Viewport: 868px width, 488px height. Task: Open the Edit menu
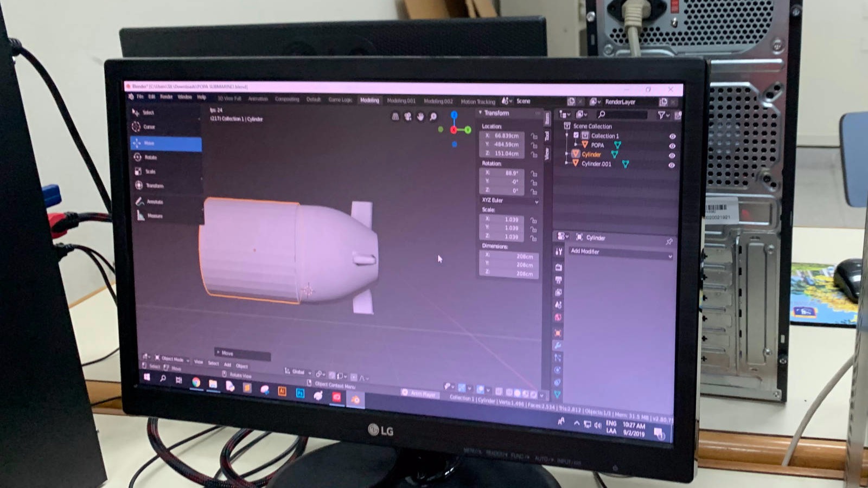pyautogui.click(x=152, y=97)
